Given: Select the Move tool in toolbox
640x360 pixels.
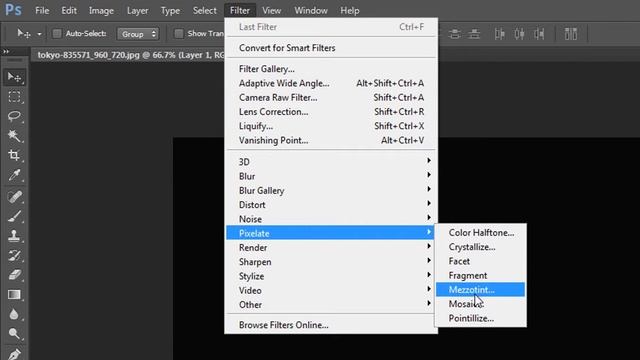Looking at the screenshot, I should pyautogui.click(x=15, y=77).
